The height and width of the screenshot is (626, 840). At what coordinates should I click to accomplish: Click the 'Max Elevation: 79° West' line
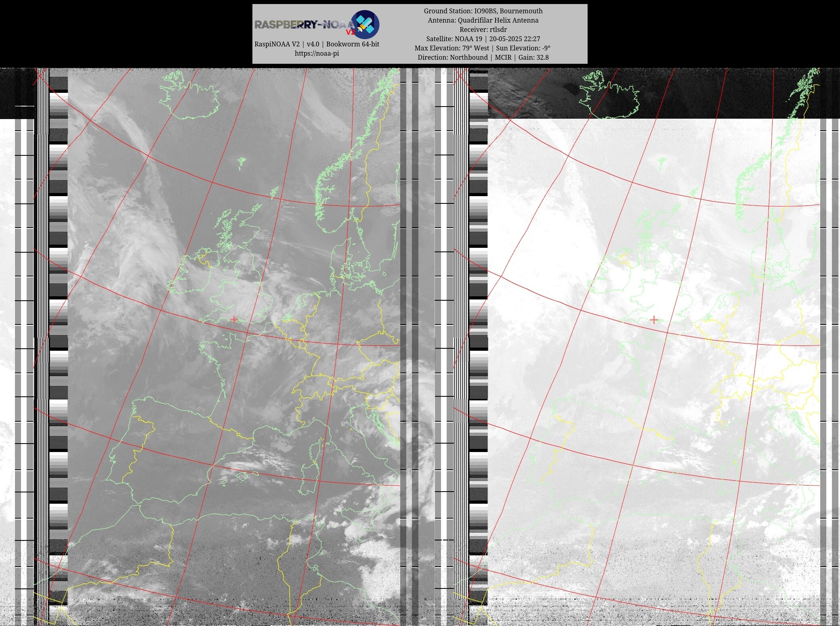coord(483,48)
